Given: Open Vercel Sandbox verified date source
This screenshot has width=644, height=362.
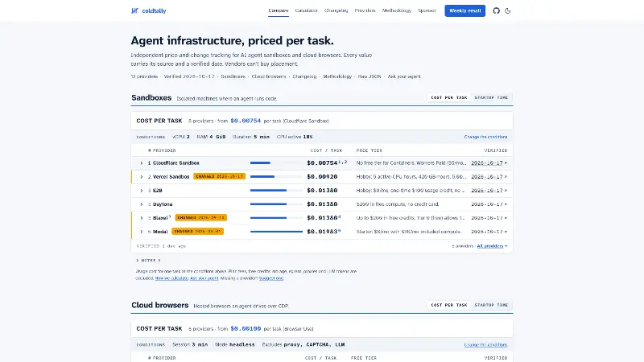Looking at the screenshot, I should click(x=489, y=176).
